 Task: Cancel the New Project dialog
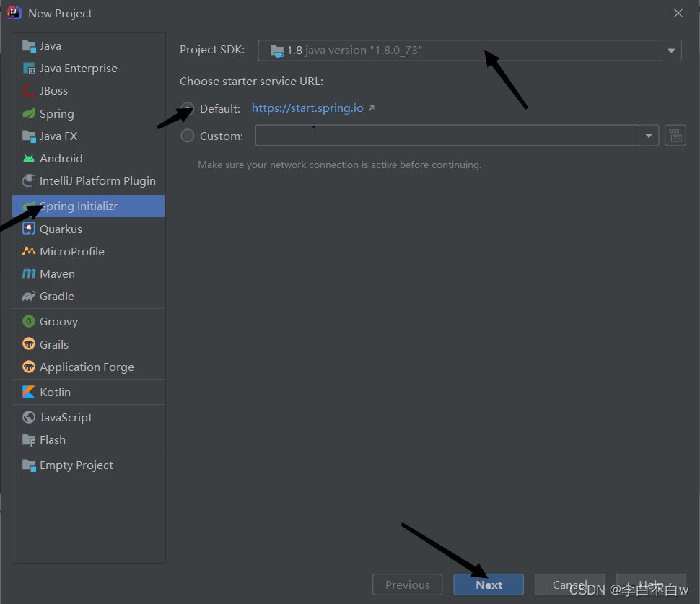coord(569,585)
